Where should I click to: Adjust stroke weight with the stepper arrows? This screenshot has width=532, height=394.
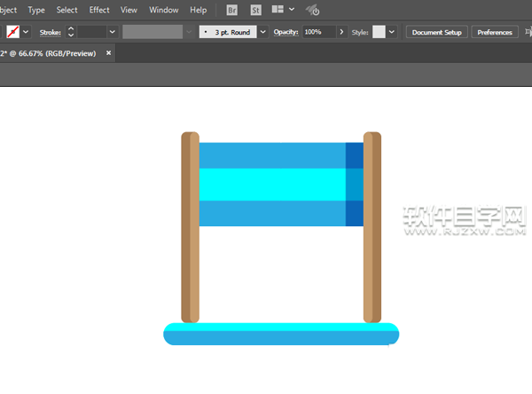coord(71,32)
